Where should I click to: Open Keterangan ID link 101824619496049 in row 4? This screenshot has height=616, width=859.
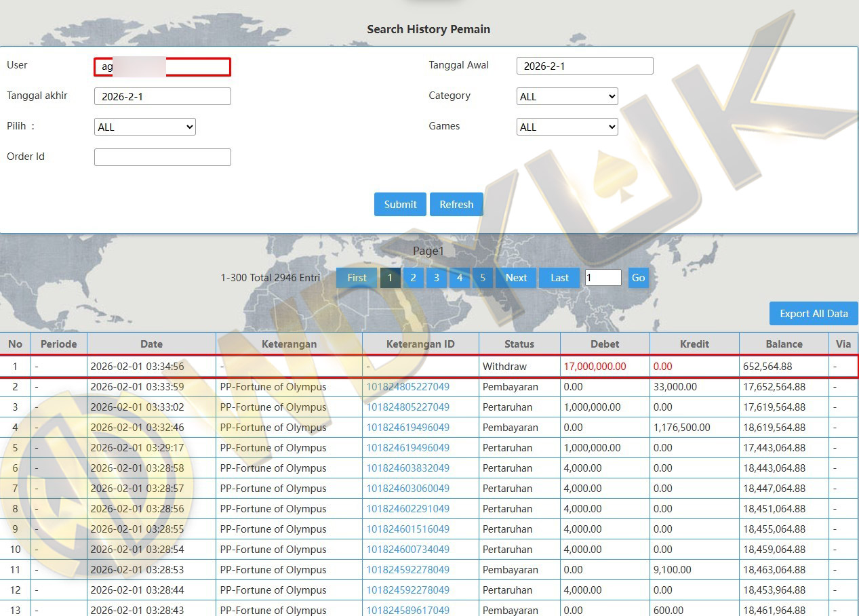pyautogui.click(x=407, y=428)
